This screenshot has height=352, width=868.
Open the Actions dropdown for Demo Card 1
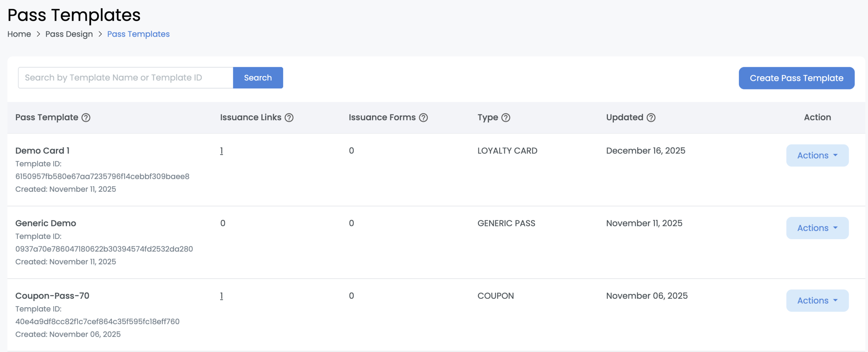(x=817, y=155)
